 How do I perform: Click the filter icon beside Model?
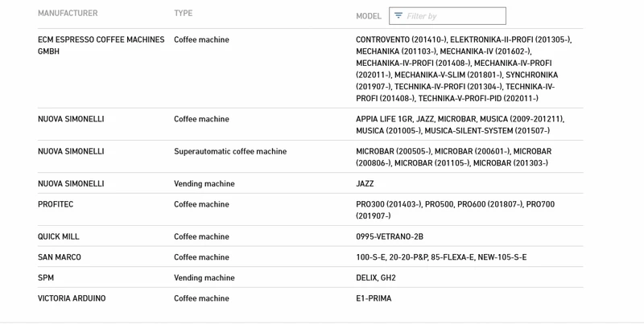click(398, 15)
